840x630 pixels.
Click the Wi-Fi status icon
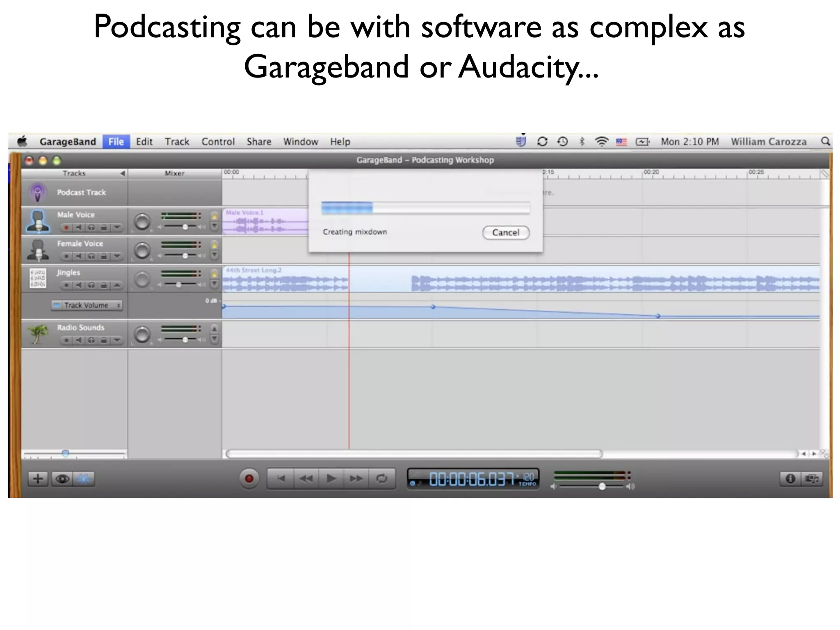point(601,142)
